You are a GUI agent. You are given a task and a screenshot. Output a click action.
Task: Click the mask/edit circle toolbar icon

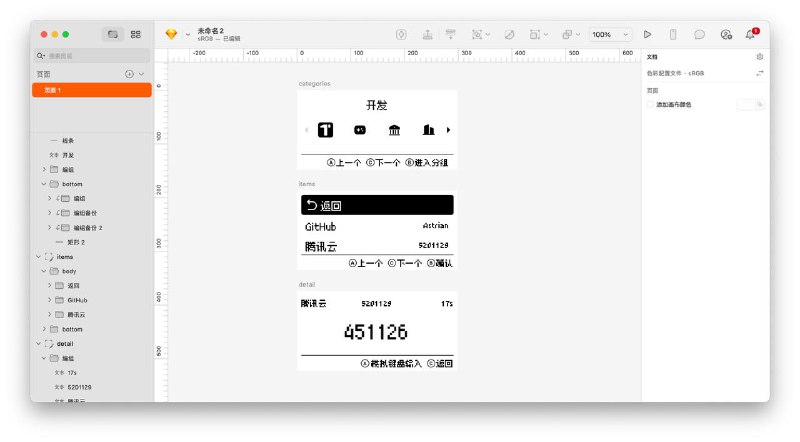point(509,34)
